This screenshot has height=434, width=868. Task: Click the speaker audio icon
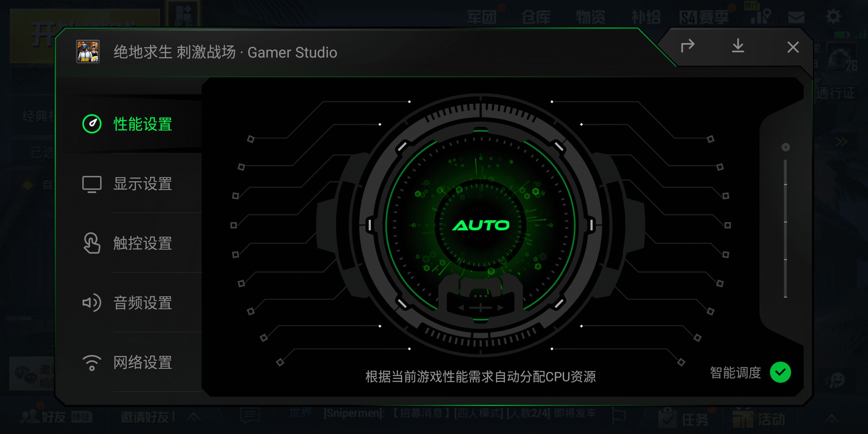point(92,303)
